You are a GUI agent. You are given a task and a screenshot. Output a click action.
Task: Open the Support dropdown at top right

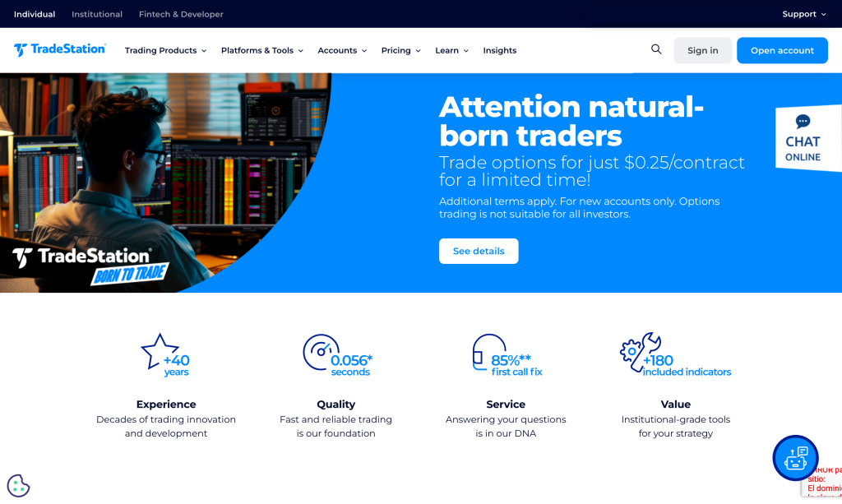[x=803, y=14]
